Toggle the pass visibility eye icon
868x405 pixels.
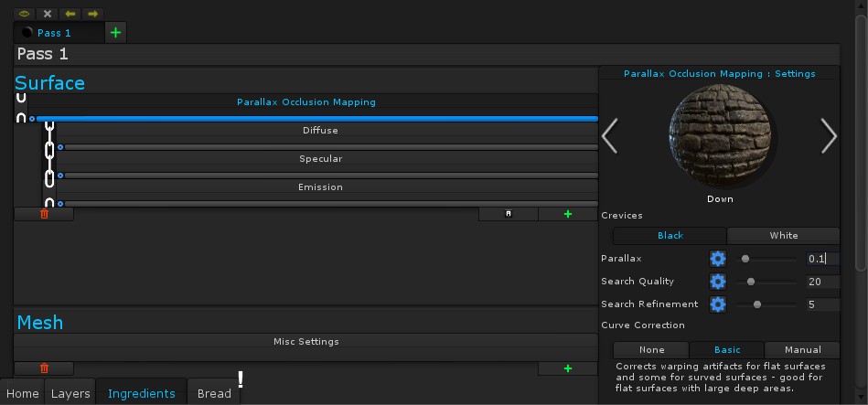point(24,14)
